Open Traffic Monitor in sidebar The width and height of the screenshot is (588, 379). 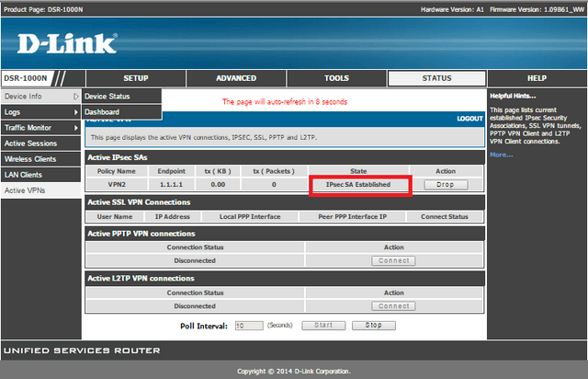pos(40,128)
